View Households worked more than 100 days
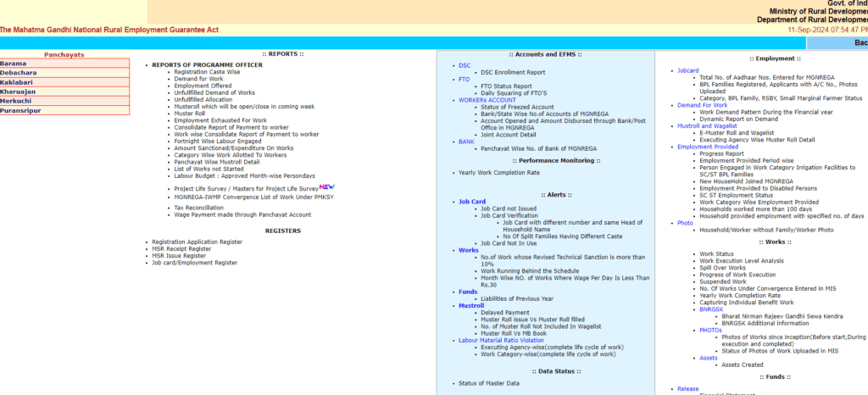Screen dimensions: 868x395 757,209
